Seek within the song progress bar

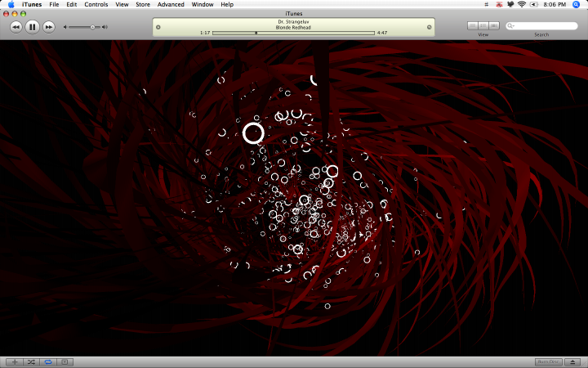coord(294,33)
